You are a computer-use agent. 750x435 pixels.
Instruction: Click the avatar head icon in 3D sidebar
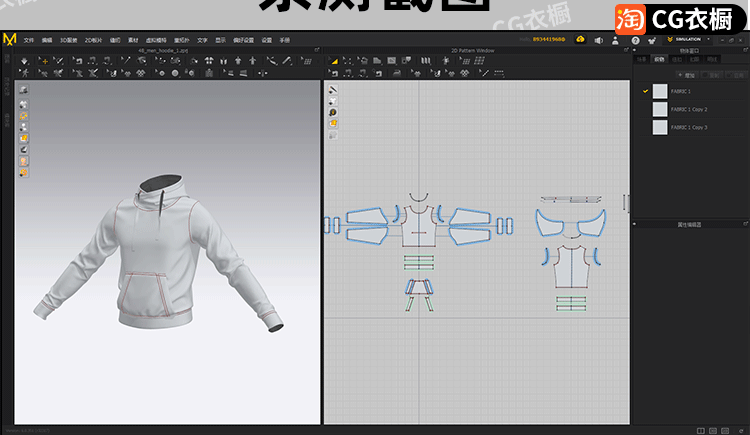pyautogui.click(x=23, y=161)
